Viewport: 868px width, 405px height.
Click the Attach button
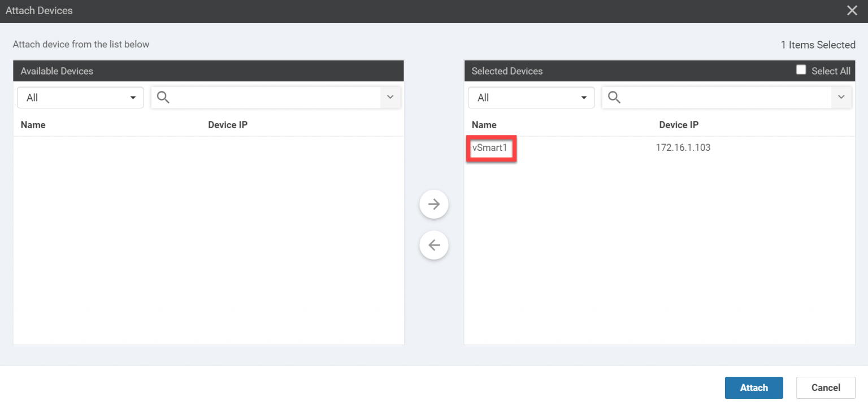754,387
